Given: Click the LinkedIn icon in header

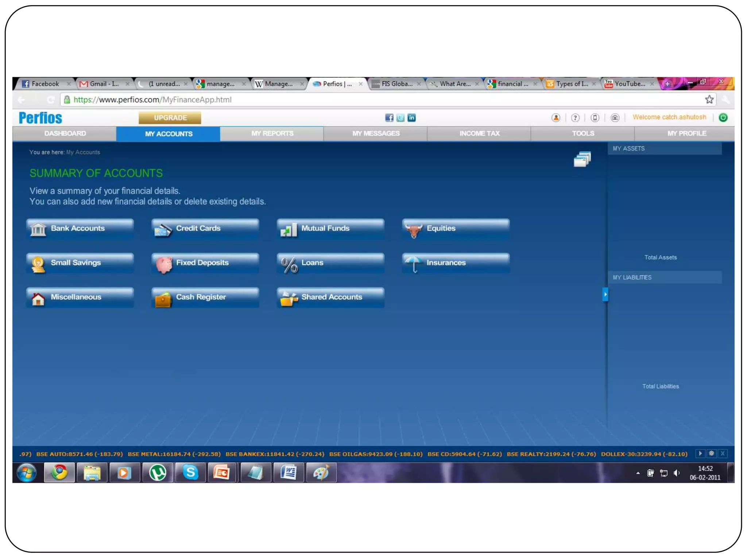Looking at the screenshot, I should pos(411,118).
